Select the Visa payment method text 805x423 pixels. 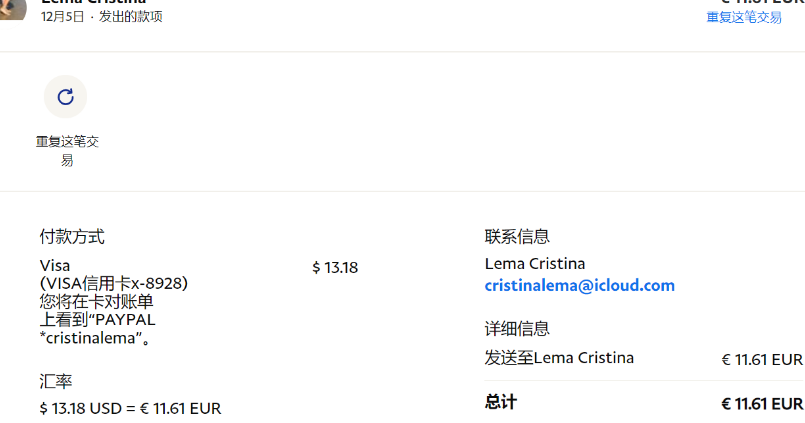[x=55, y=266]
